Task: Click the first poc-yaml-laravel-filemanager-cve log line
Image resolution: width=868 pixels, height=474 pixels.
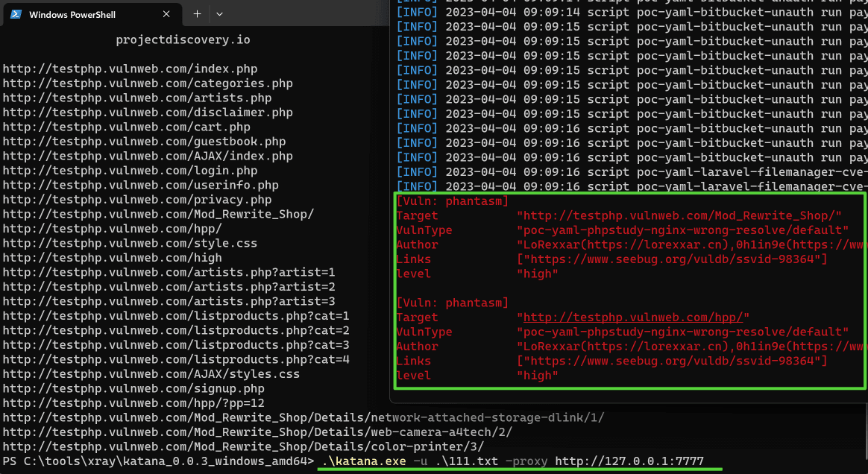Action: pyautogui.click(x=632, y=172)
